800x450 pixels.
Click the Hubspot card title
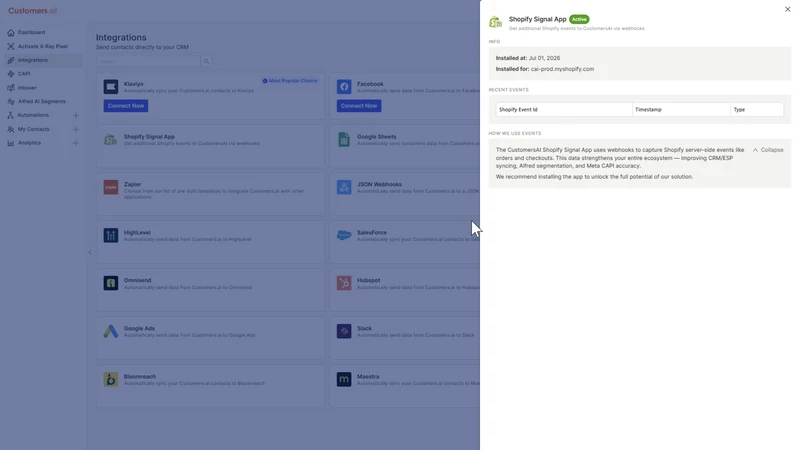[368, 280]
